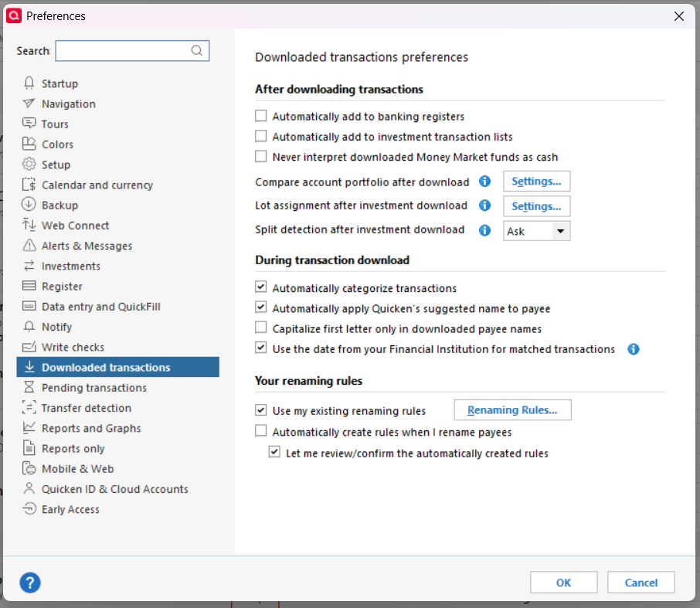Open the Startup preferences section
700x608 pixels.
[59, 83]
